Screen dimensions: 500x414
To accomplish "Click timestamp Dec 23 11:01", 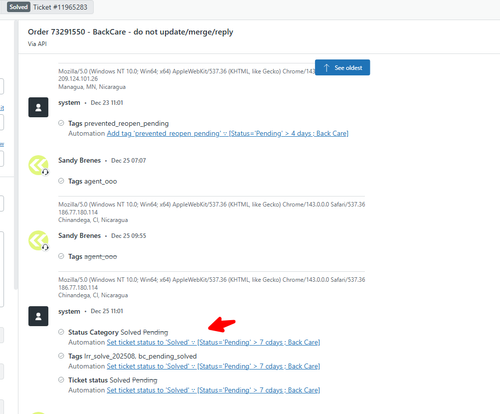I will click(107, 103).
